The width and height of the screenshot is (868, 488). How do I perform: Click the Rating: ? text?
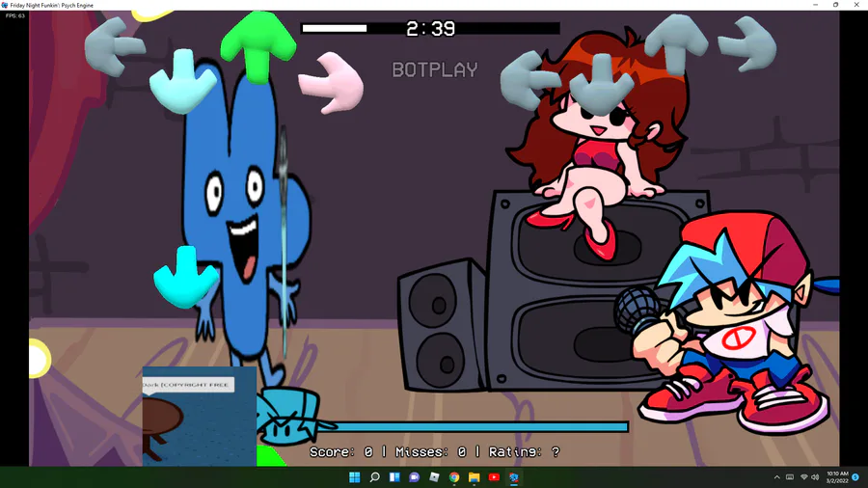point(525,452)
